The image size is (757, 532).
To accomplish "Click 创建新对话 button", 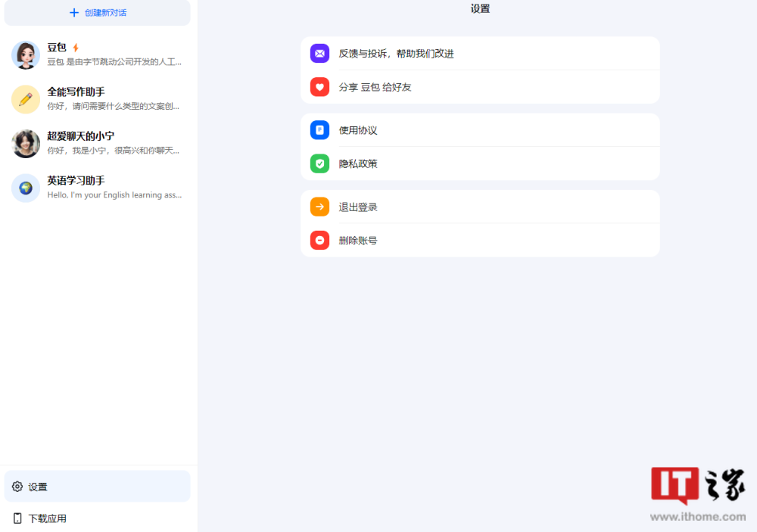I will 98,13.
